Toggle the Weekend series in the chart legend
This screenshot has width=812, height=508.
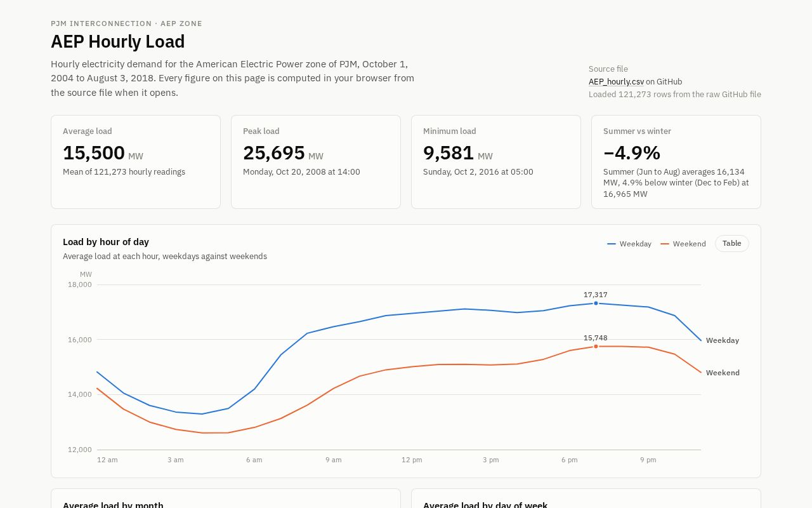tap(683, 244)
